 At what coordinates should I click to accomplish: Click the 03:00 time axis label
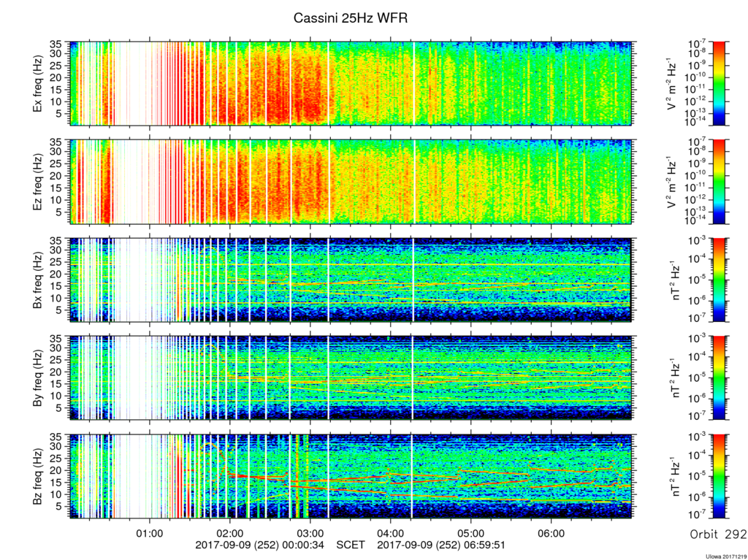coord(310,534)
